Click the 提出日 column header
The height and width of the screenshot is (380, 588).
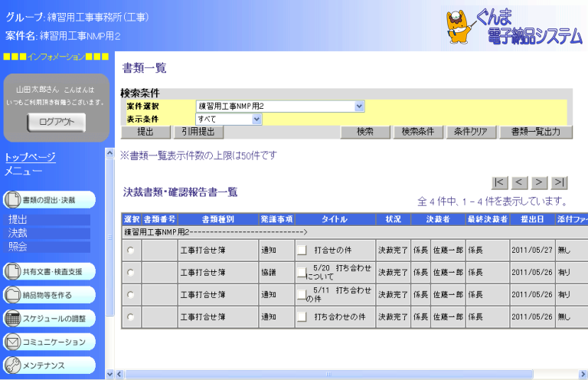tap(532, 219)
